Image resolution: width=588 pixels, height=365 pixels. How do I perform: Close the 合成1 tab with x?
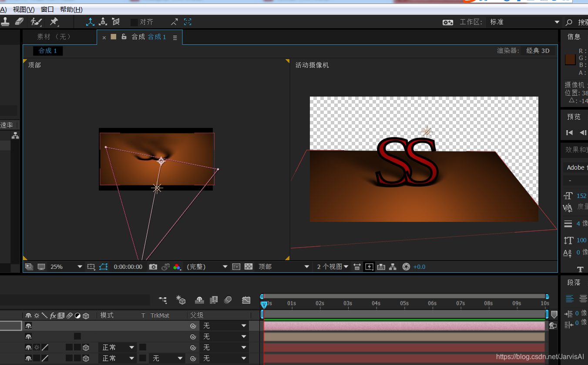[x=104, y=37]
